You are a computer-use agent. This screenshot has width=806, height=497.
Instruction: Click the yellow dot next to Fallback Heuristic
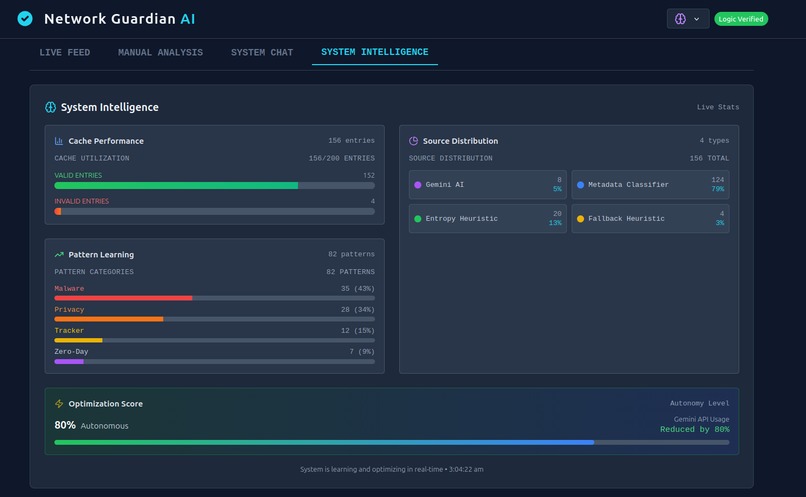point(580,219)
